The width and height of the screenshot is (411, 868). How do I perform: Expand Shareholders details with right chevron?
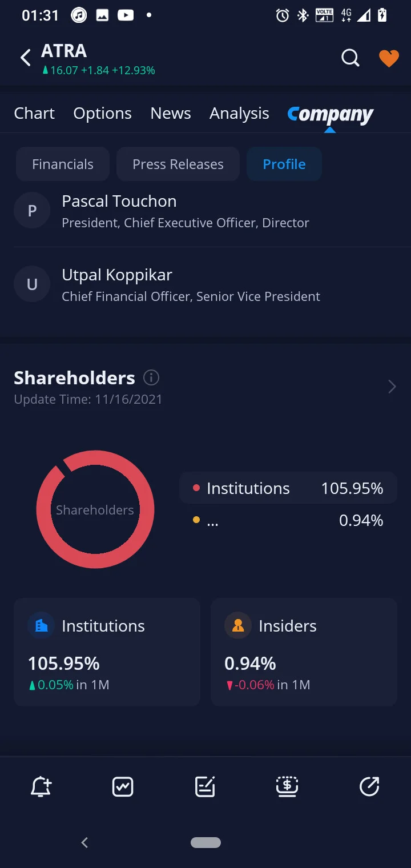tap(392, 387)
